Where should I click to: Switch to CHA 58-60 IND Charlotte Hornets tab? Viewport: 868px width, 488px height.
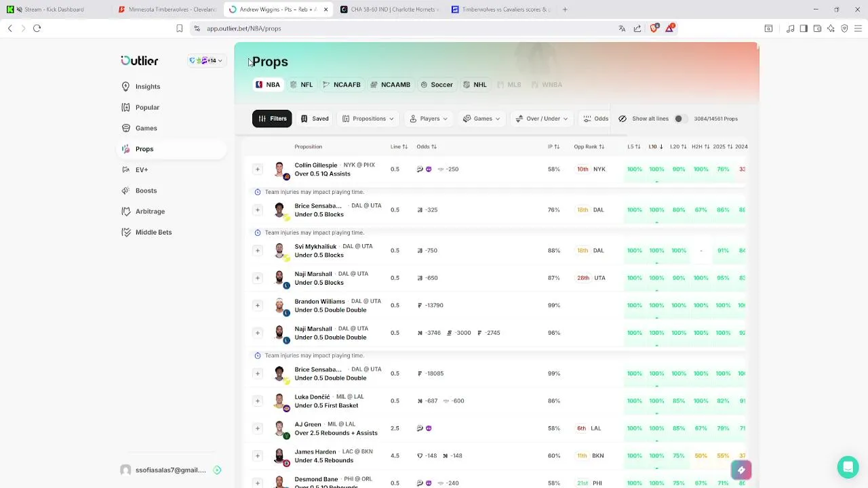(x=390, y=9)
